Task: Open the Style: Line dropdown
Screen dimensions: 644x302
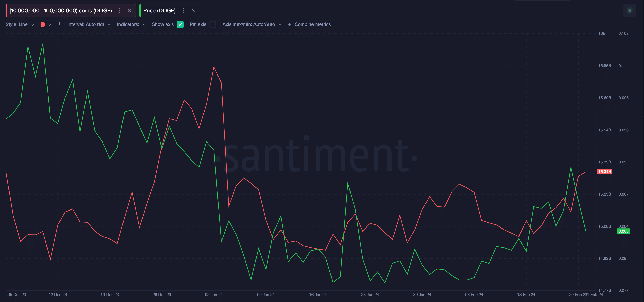Action: point(20,24)
